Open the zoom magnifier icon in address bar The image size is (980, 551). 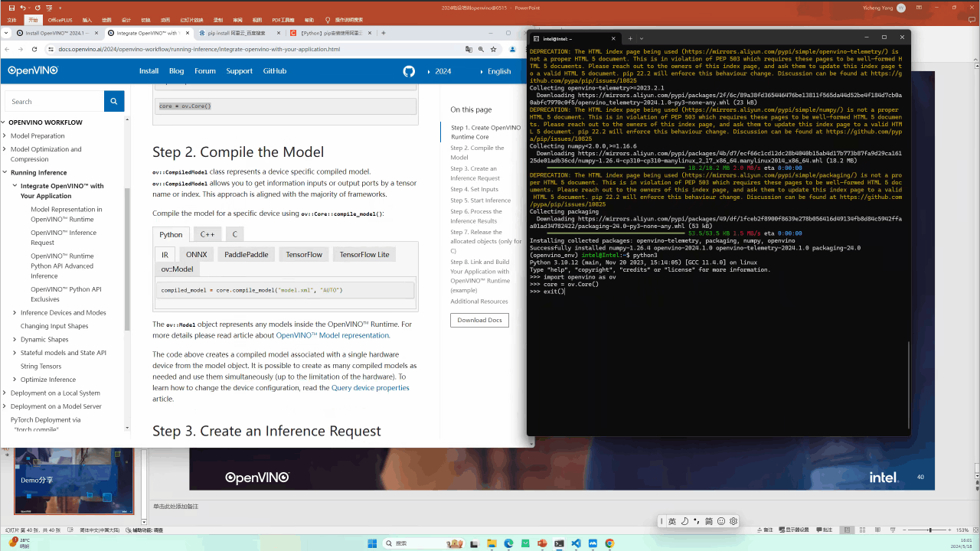pos(482,49)
